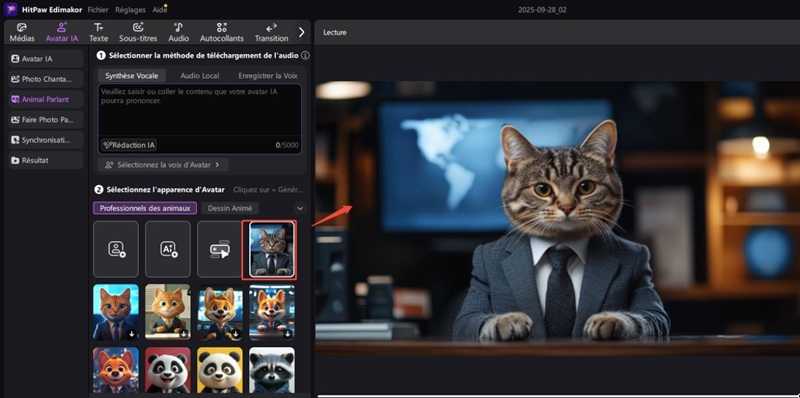Click the avatar video tile icon
The height and width of the screenshot is (398, 800).
click(220, 249)
